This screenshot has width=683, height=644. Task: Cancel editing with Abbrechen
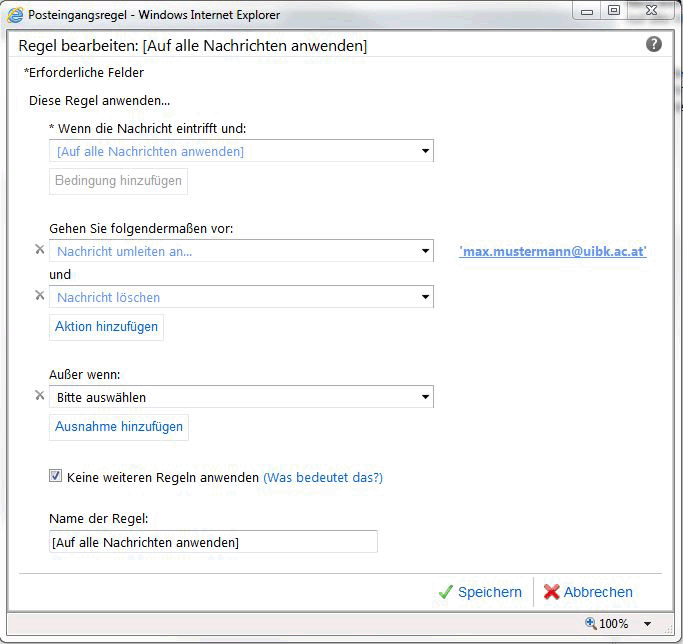click(588, 592)
